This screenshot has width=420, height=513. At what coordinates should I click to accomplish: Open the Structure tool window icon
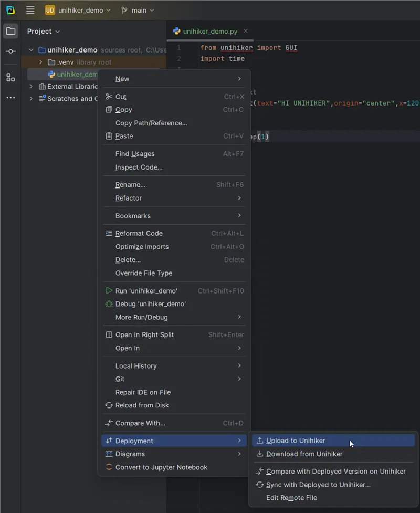pos(10,78)
